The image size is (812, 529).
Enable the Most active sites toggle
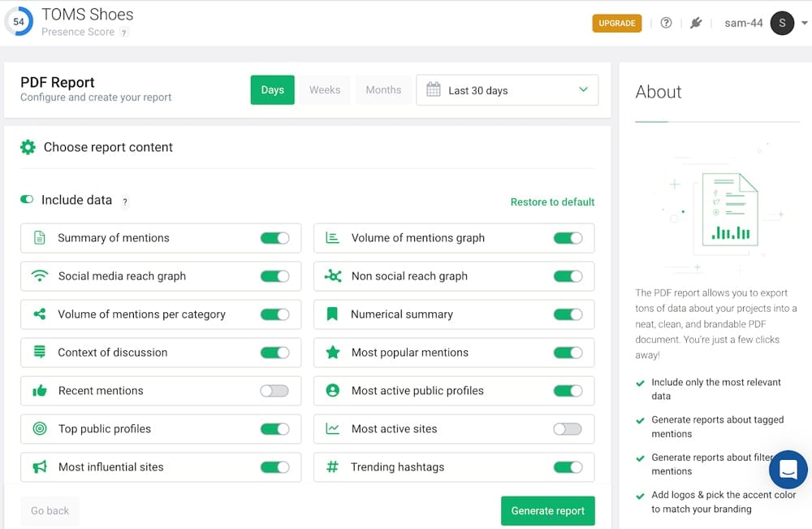(x=568, y=429)
